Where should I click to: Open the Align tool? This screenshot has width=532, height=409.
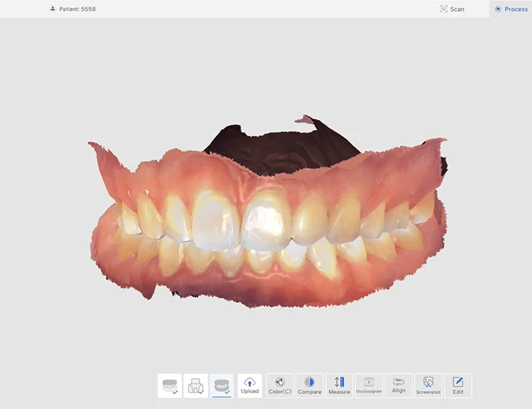tap(398, 386)
